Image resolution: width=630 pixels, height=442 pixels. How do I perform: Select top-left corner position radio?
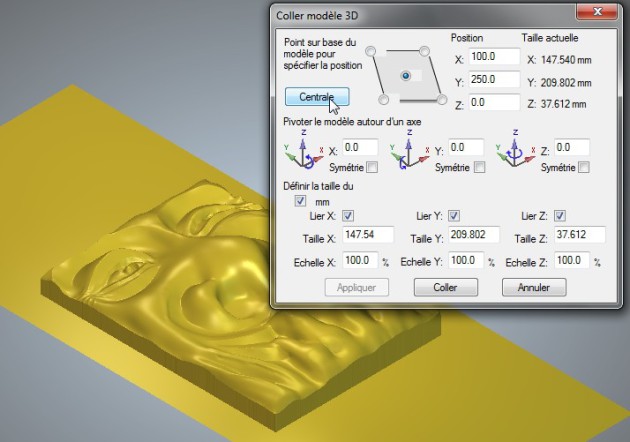[370, 51]
